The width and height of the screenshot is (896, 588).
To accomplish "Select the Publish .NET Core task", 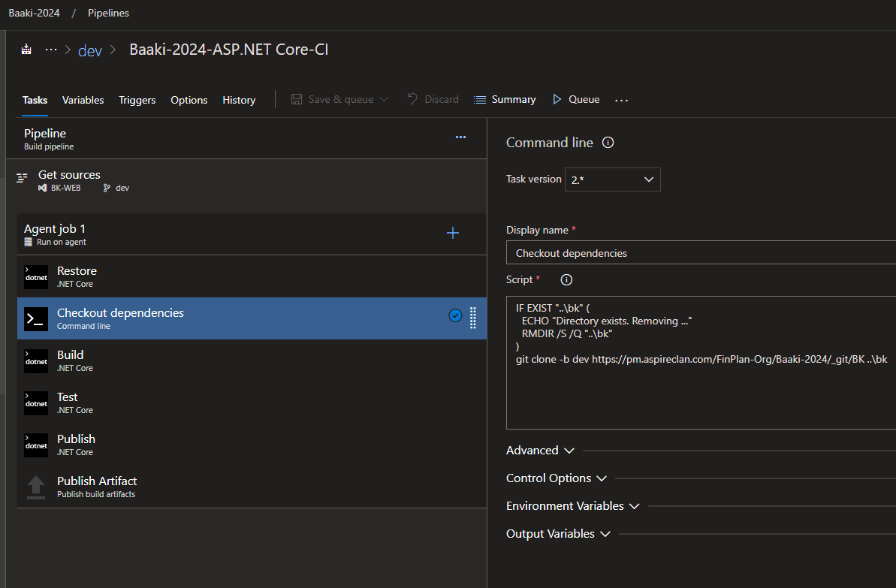I will pyautogui.click(x=252, y=445).
